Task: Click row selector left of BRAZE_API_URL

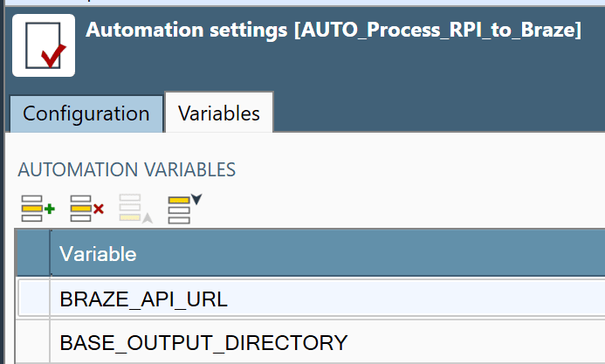Action: coord(33,299)
